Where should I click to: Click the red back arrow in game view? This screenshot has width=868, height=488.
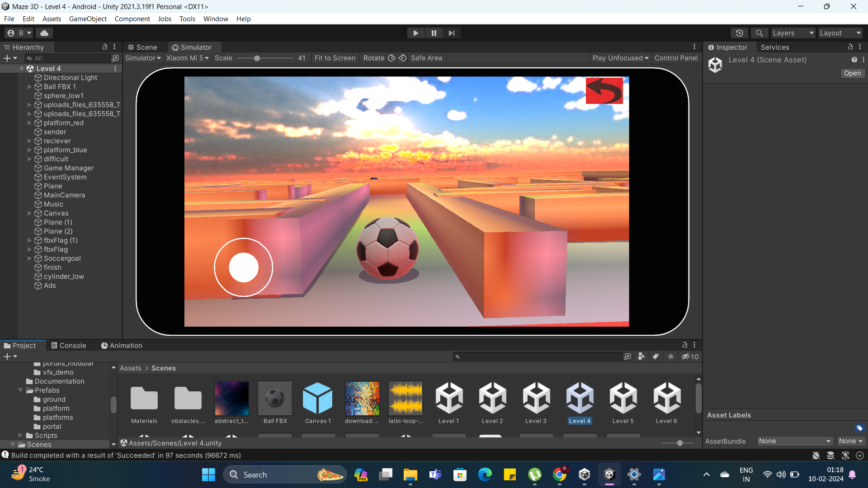(604, 91)
